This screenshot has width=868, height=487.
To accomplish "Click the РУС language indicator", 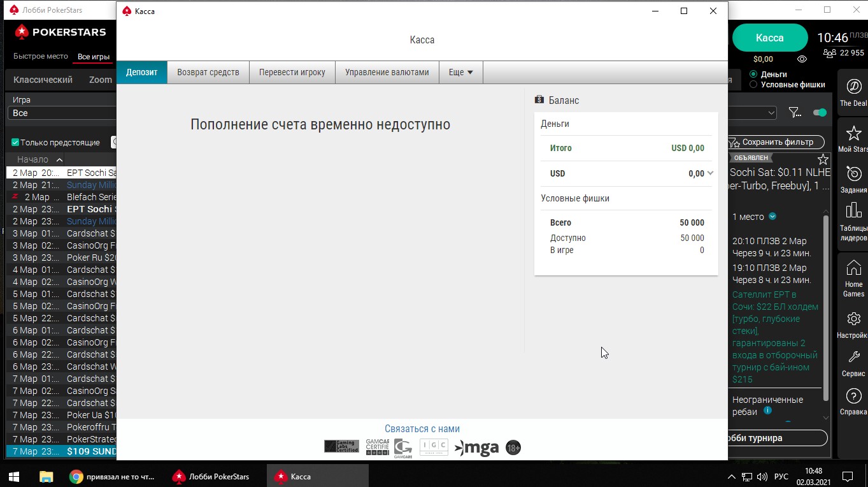I will pos(781,476).
